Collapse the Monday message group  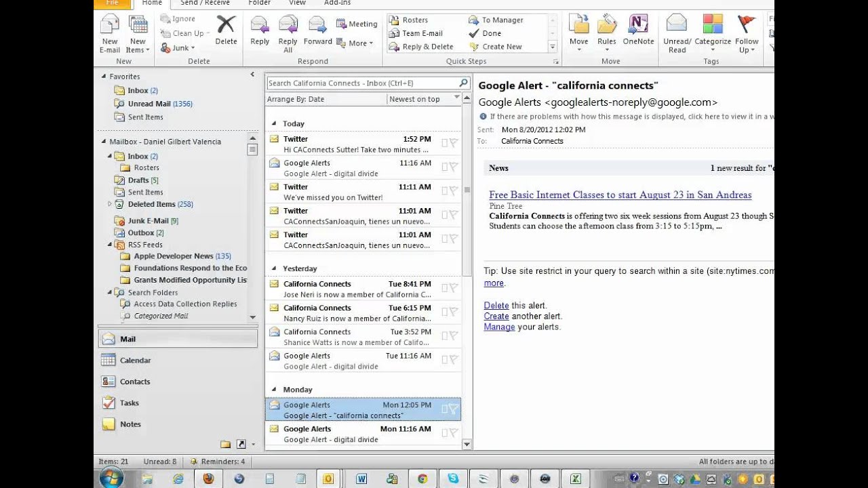[274, 390]
